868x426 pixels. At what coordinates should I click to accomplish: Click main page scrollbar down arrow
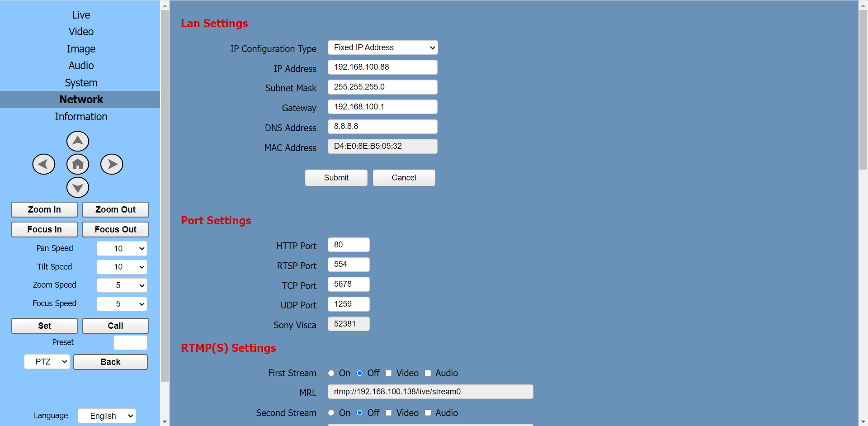(863, 421)
